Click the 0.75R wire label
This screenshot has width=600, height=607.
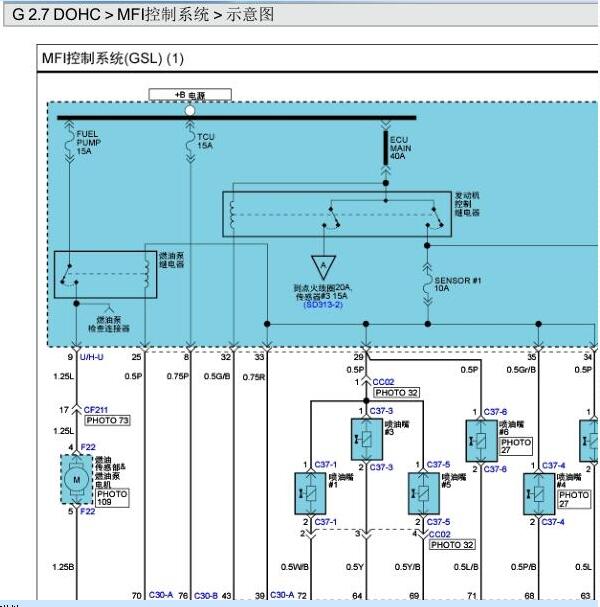[x=254, y=377]
